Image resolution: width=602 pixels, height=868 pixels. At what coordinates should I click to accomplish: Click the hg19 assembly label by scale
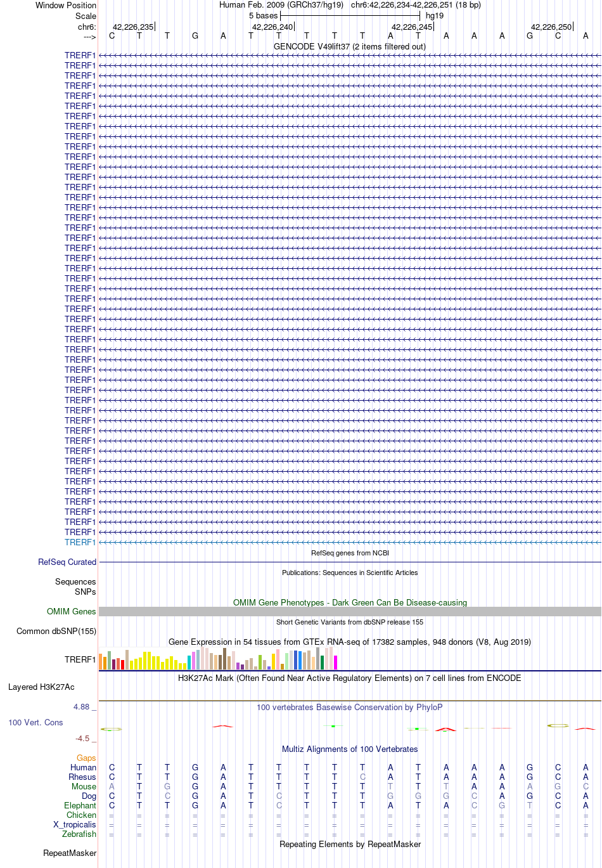point(435,15)
